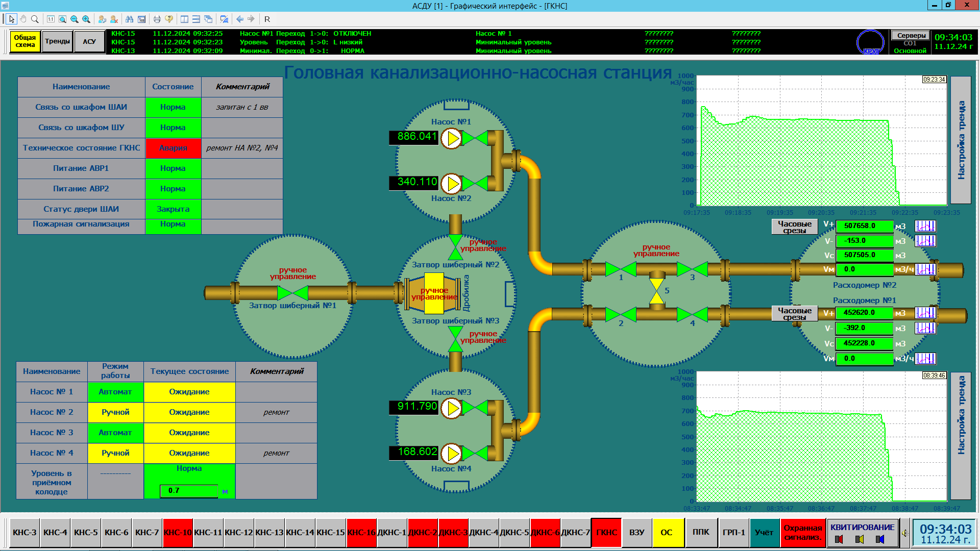Open the Охранная сигнализ. tab
The image size is (980, 551).
pos(803,533)
